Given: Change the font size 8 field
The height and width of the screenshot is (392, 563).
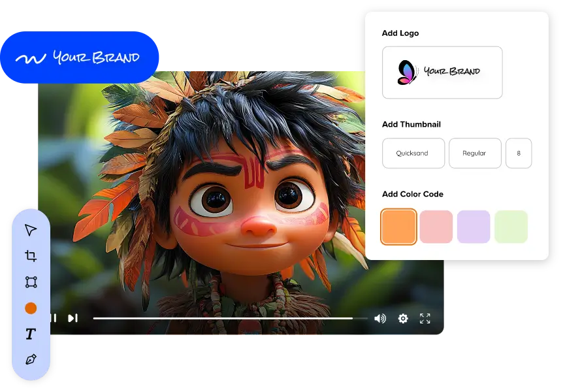Looking at the screenshot, I should tap(519, 153).
